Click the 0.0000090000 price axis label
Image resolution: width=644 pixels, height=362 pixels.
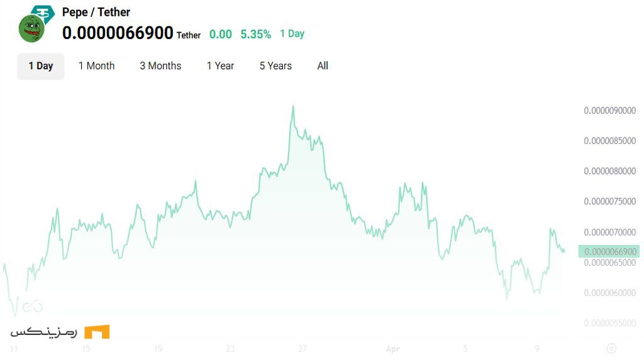point(609,111)
